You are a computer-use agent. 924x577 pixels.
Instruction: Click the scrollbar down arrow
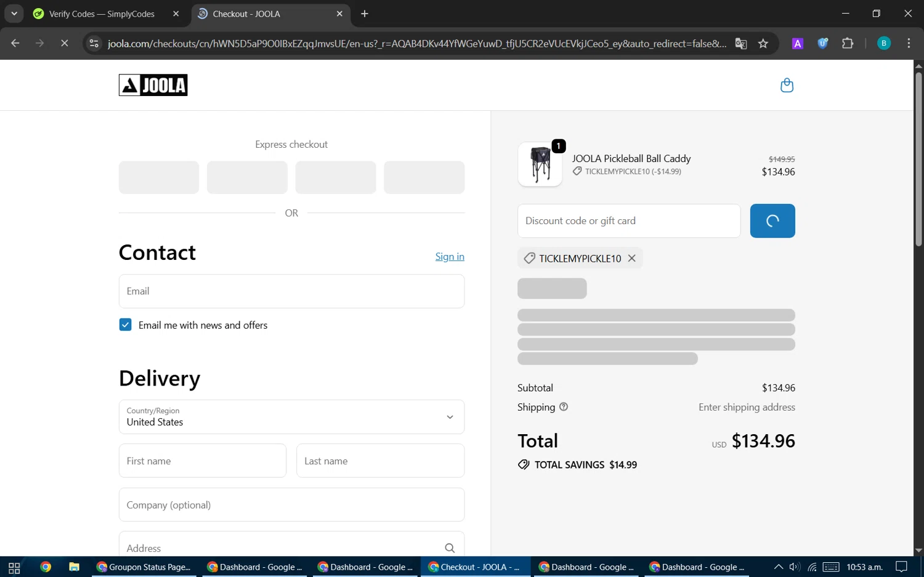[918, 551]
